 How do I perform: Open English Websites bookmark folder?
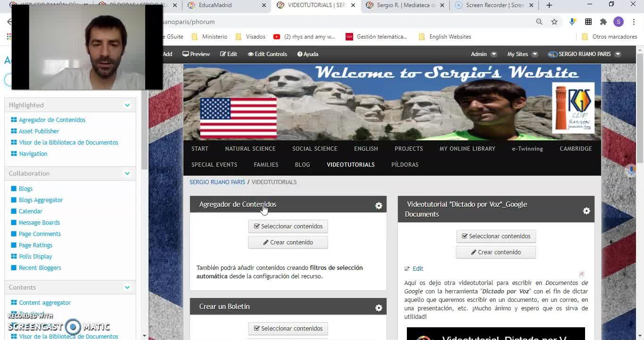pos(445,37)
